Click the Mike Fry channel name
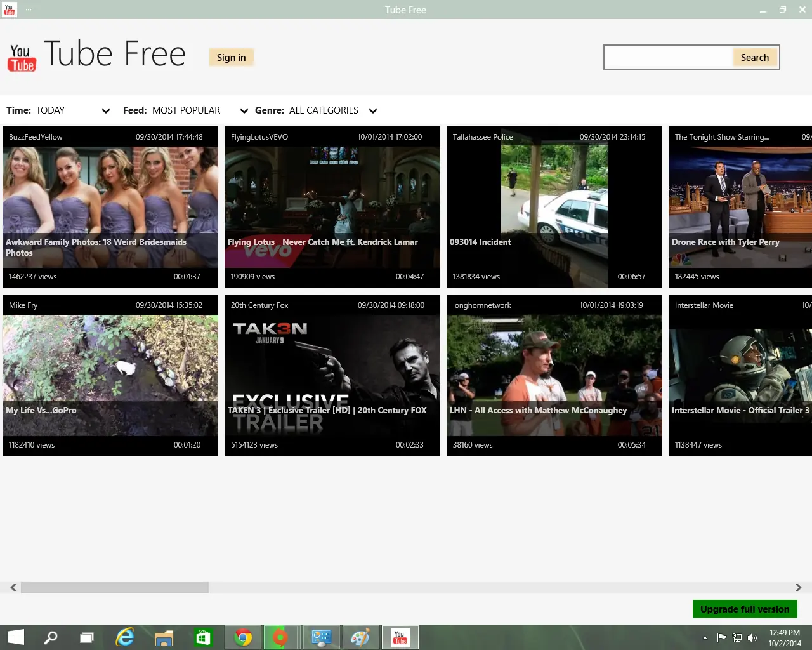 coord(23,305)
